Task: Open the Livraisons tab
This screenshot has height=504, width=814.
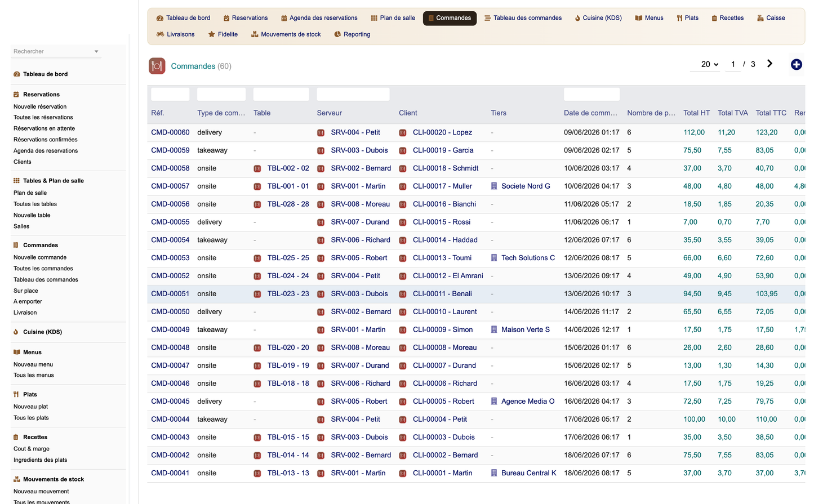Action: click(x=176, y=34)
